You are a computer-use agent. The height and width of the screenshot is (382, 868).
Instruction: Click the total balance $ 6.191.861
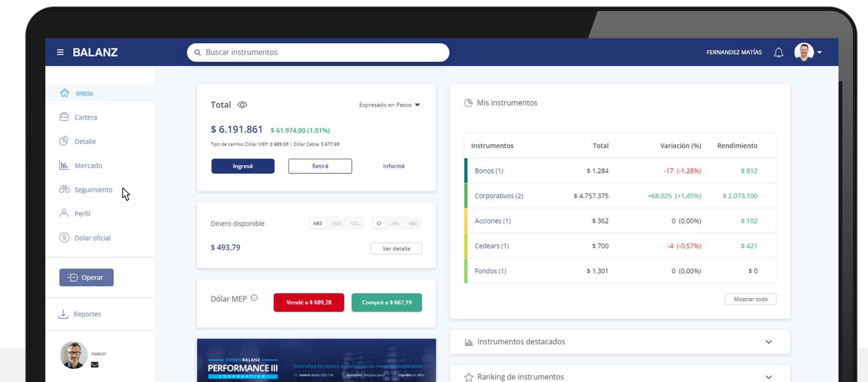click(x=237, y=129)
